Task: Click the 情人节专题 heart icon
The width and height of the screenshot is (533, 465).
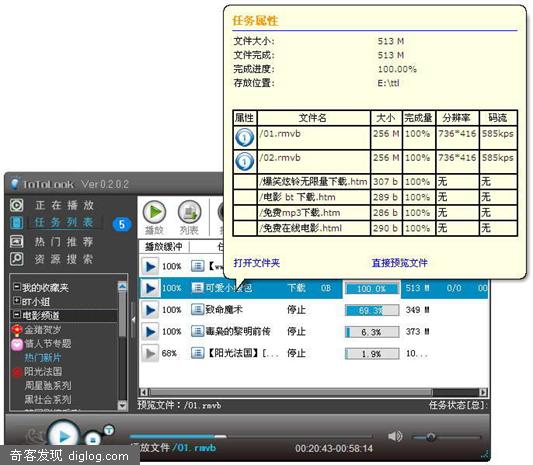Action: coord(17,344)
